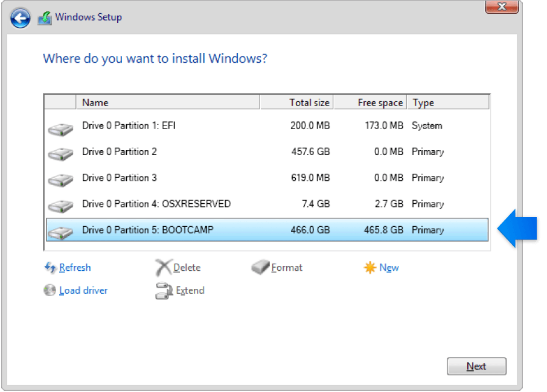Refresh the partition list
This screenshot has width=547, height=392.
pos(75,268)
